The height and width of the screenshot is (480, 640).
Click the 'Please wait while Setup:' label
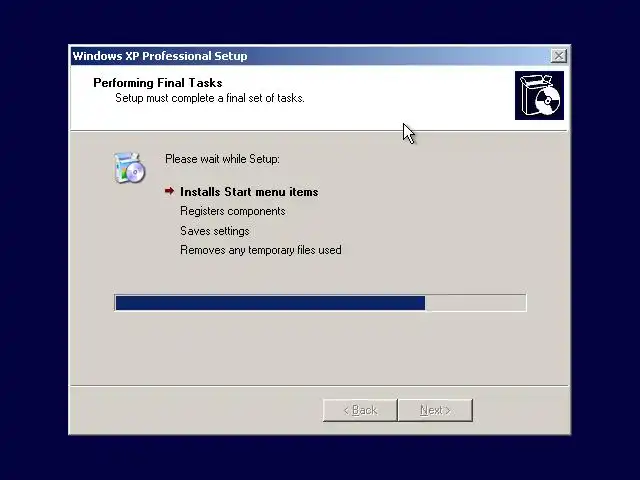[222, 159]
